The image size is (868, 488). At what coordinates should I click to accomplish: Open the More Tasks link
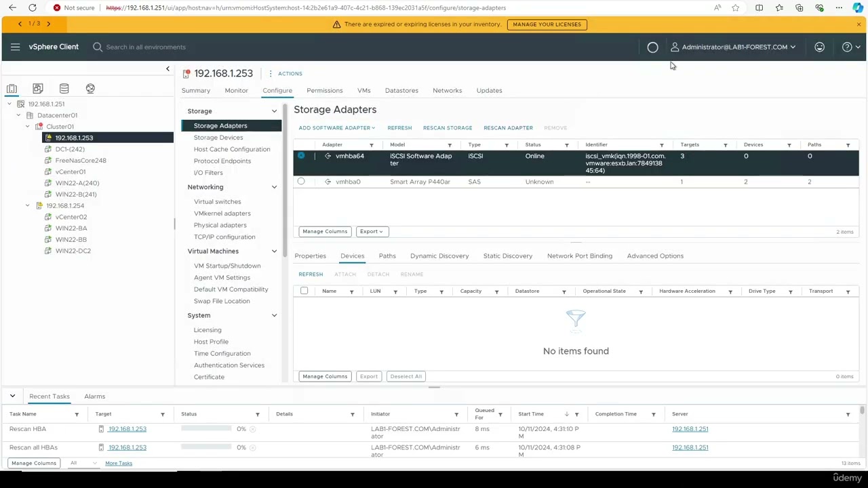(x=119, y=464)
